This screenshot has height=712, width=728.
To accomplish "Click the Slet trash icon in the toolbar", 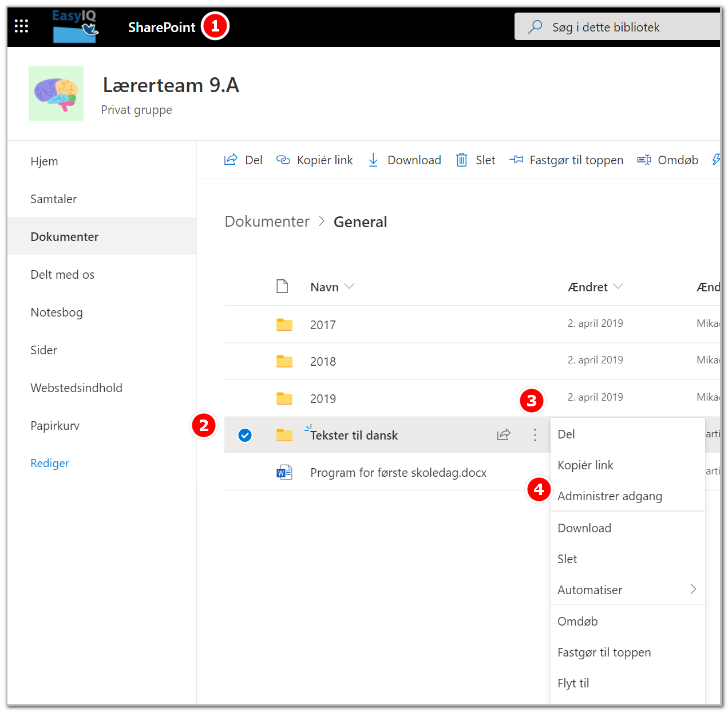I will click(461, 160).
